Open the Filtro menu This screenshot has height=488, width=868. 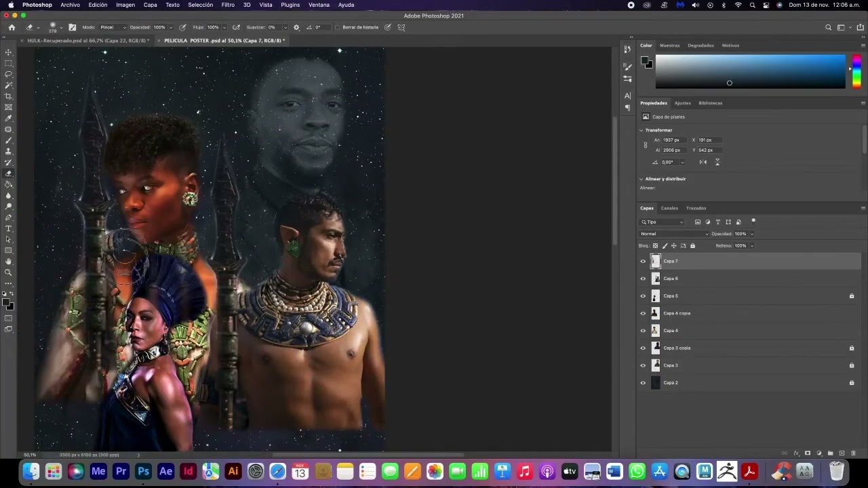228,5
